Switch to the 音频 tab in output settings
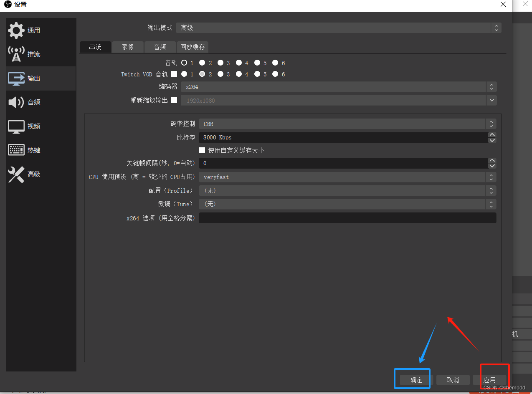532x394 pixels. coord(160,47)
